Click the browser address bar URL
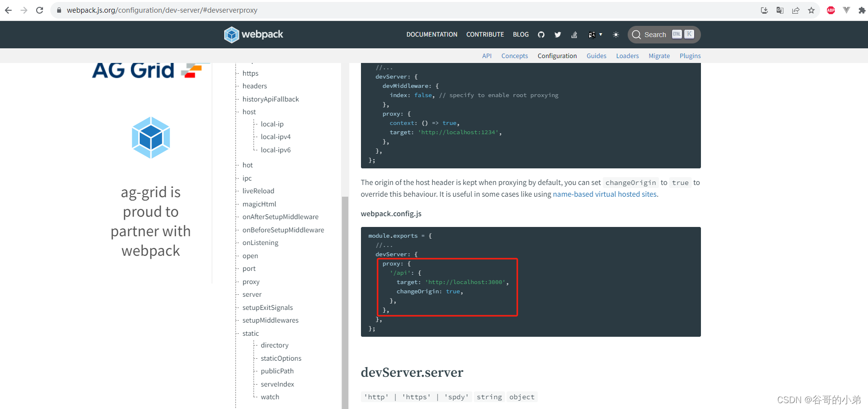The height and width of the screenshot is (409, 868). [x=162, y=10]
